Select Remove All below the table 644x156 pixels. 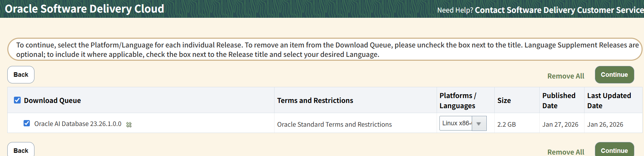(566, 152)
